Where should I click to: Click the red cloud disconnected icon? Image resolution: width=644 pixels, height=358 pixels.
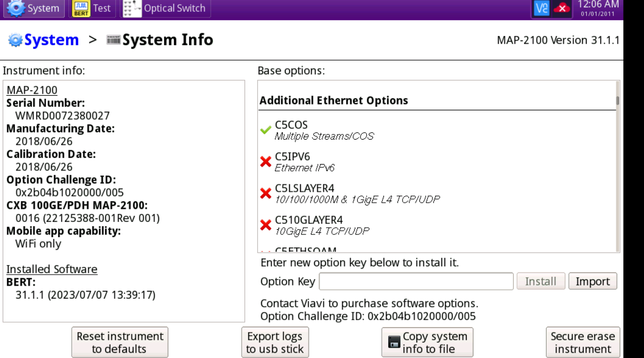pos(562,8)
